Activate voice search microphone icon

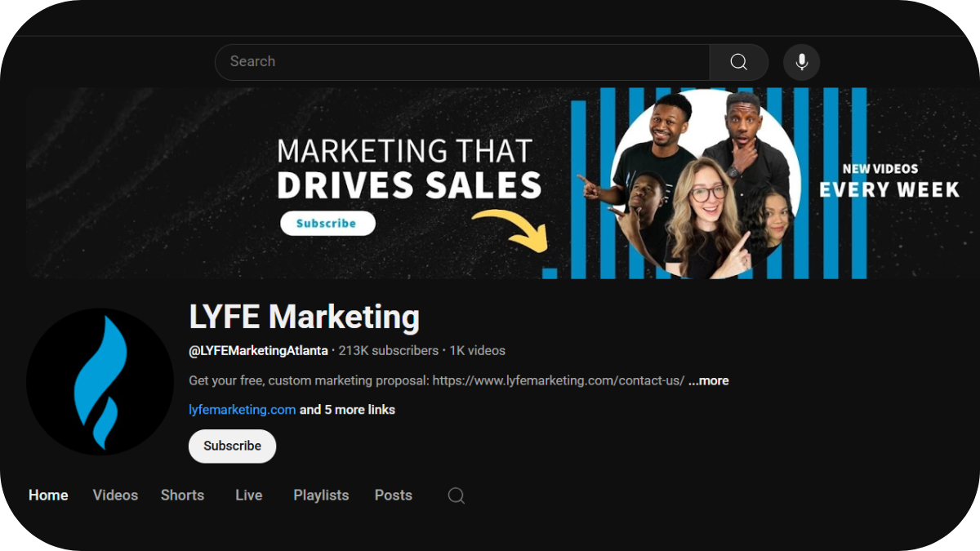[802, 62]
